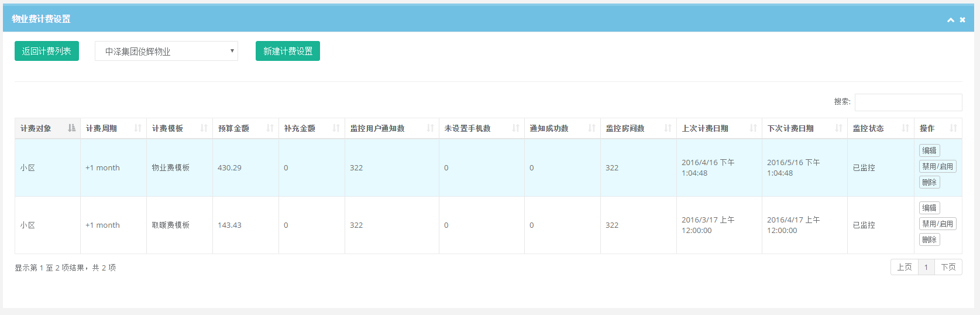
Task: Sort by 预算金额 column arrows
Action: 270,128
